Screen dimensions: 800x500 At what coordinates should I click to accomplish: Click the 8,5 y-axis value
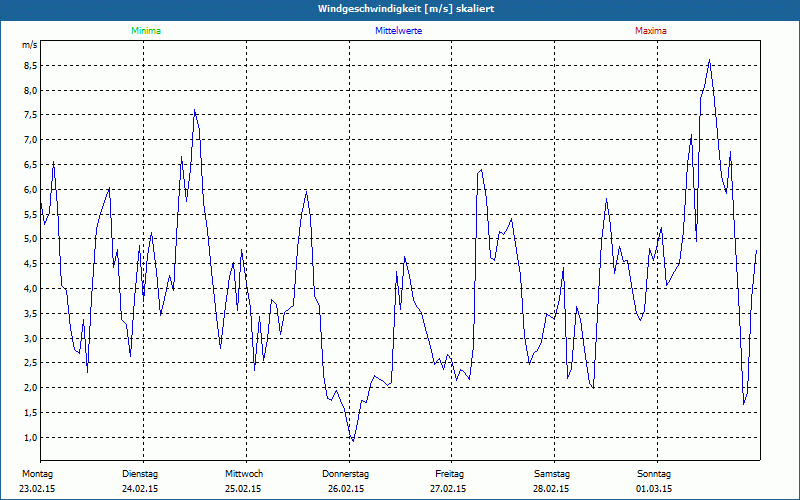point(31,66)
